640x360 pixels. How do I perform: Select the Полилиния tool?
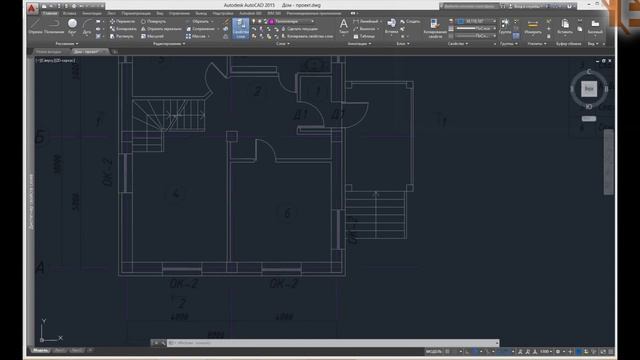[54, 27]
